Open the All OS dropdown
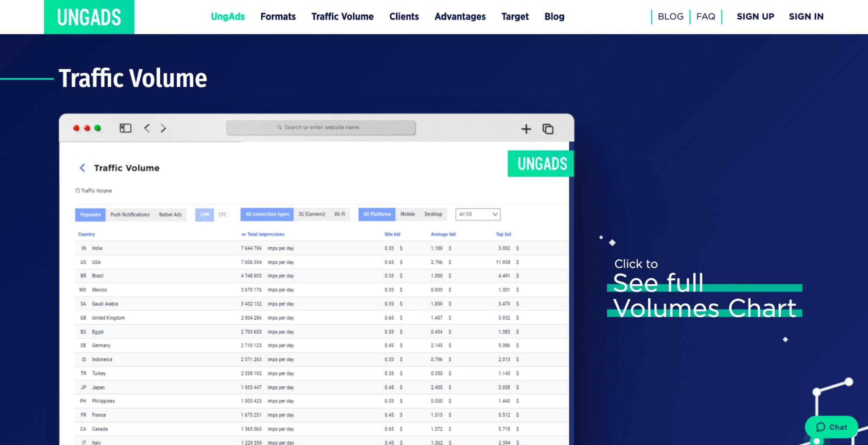The height and width of the screenshot is (445, 868). coord(478,214)
